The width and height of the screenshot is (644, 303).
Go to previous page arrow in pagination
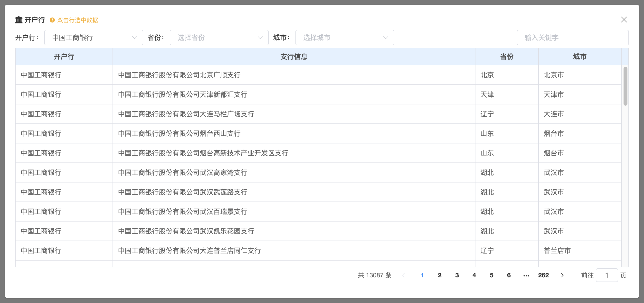pyautogui.click(x=404, y=275)
